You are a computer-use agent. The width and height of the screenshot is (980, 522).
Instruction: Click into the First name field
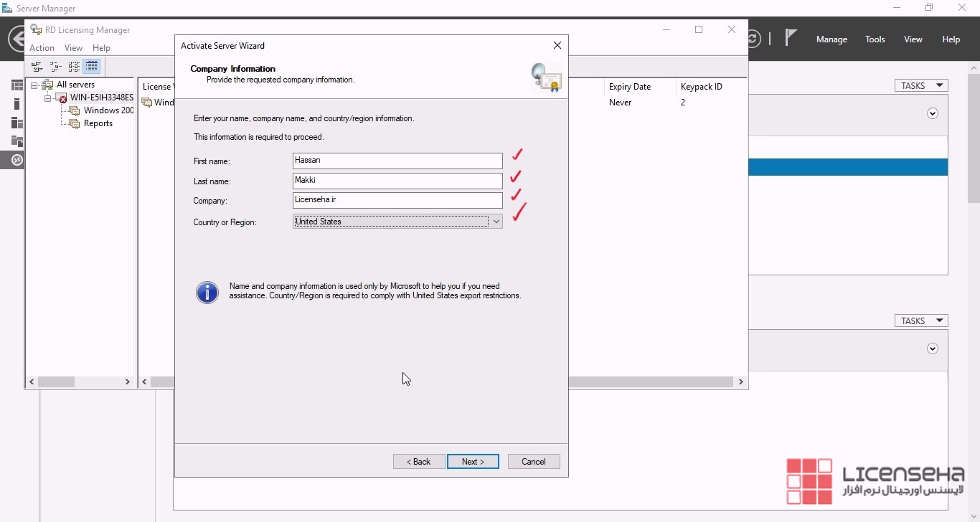(397, 161)
